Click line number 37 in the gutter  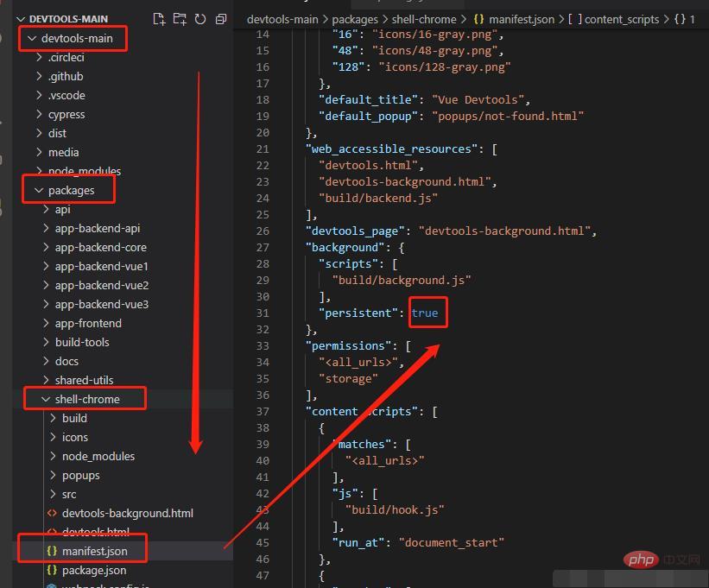[263, 411]
